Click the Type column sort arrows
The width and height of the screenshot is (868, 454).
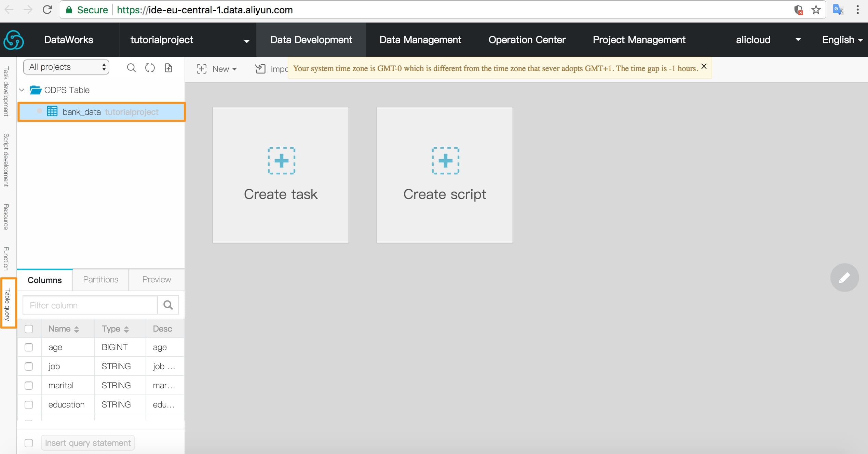(x=126, y=329)
